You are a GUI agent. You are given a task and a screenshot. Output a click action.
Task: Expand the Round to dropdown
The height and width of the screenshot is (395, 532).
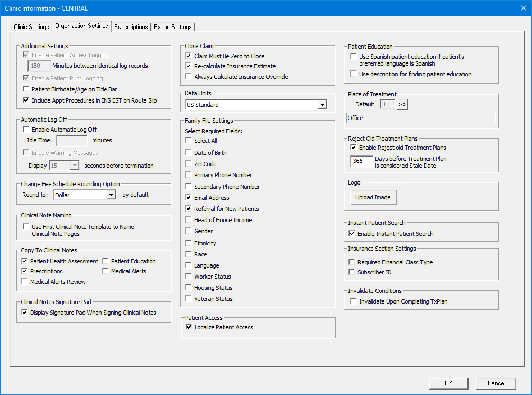(111, 195)
